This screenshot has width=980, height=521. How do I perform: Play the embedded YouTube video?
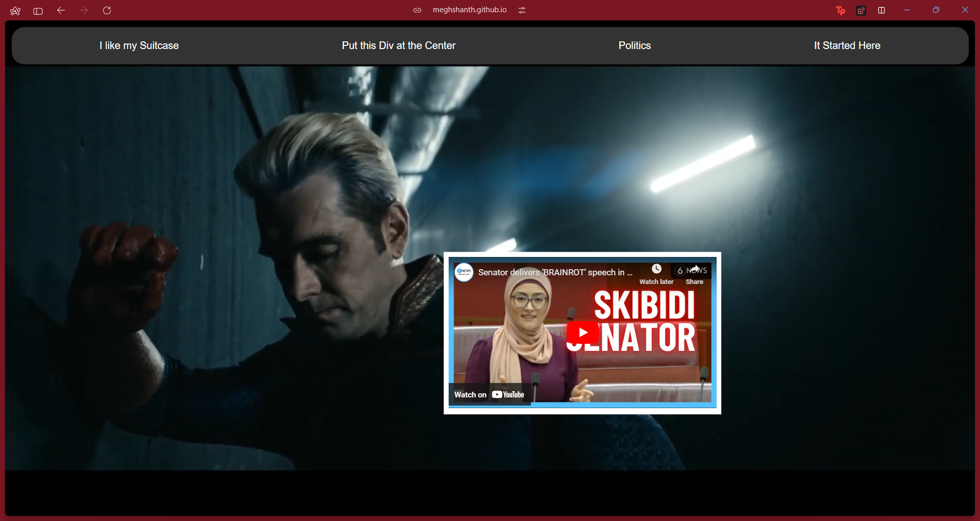(582, 333)
